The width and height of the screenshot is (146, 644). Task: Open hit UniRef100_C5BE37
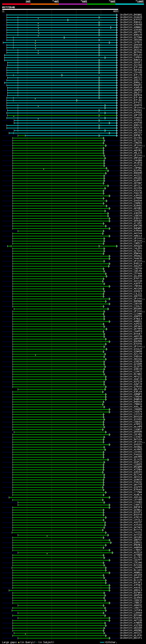coord(131,603)
